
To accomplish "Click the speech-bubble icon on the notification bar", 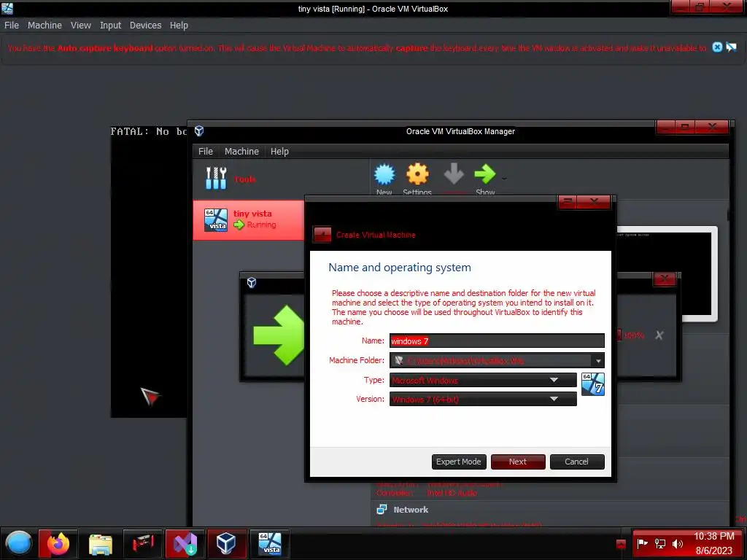I will click(x=731, y=47).
